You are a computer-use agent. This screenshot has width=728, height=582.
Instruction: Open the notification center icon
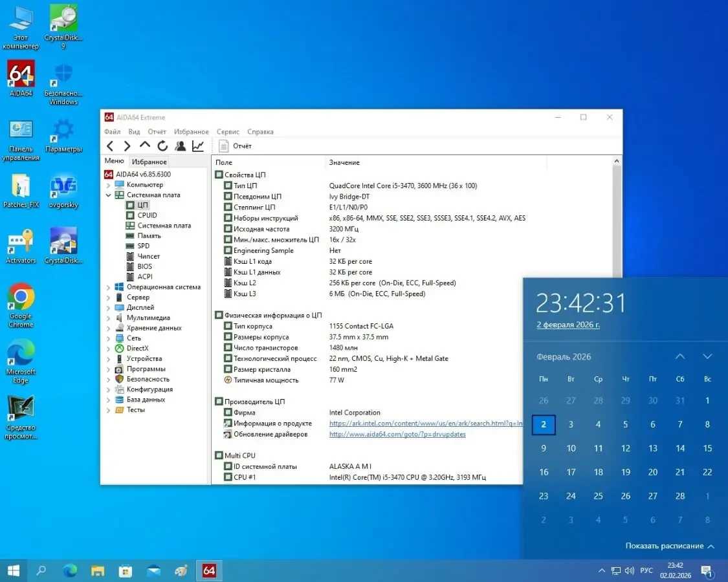[x=707, y=571]
